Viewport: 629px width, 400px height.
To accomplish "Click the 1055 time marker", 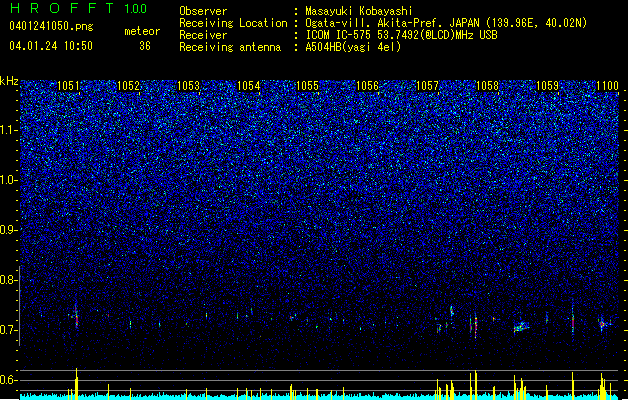I will [307, 86].
